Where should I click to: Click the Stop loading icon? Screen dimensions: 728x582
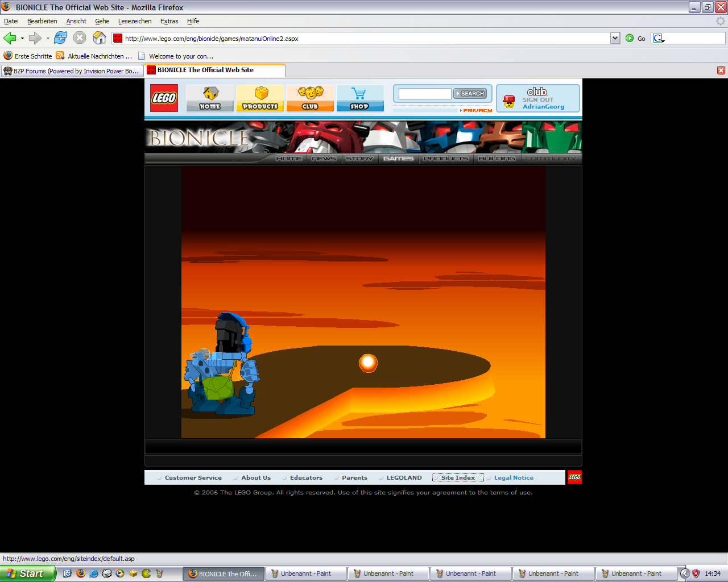pyautogui.click(x=80, y=38)
